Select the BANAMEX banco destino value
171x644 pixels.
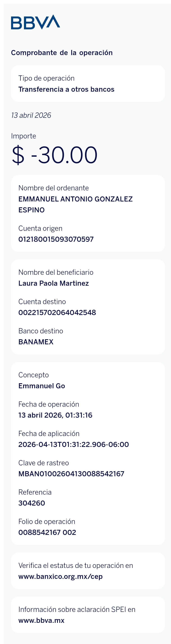pos(36,342)
